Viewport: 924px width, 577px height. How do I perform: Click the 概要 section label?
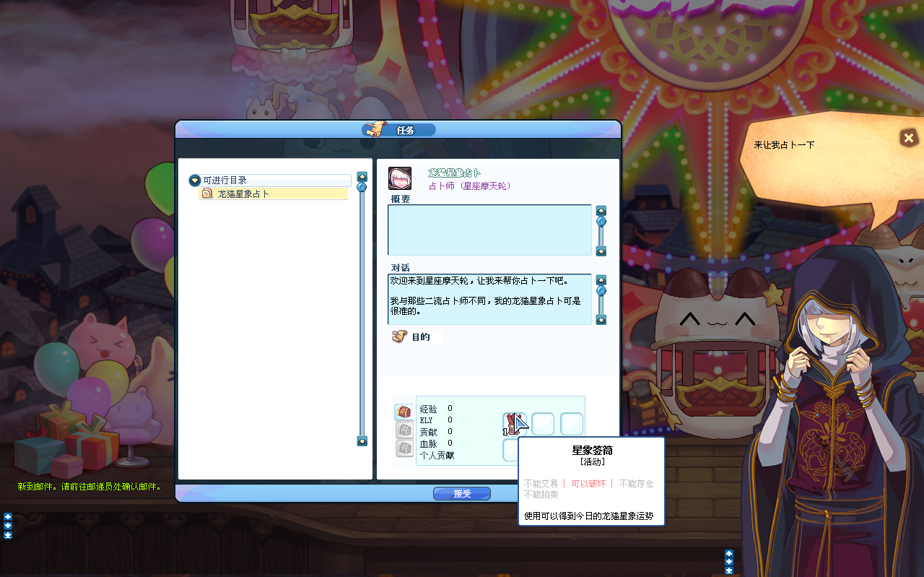401,199
